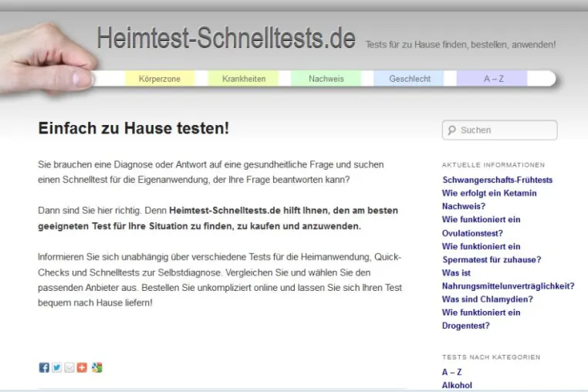Select Alkohol category link
Image resolution: width=588 pixels, height=392 pixels.
click(457, 385)
